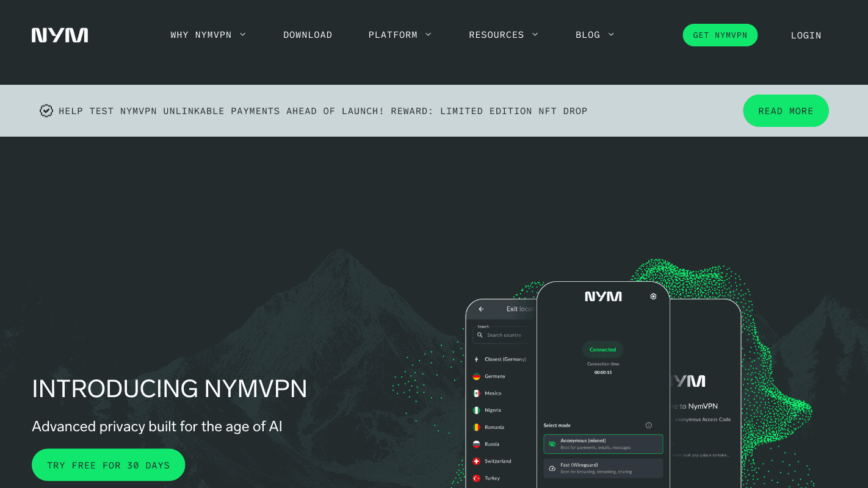This screenshot has height=488, width=868.
Task: Click the Exit location screen title
Action: click(x=520, y=309)
